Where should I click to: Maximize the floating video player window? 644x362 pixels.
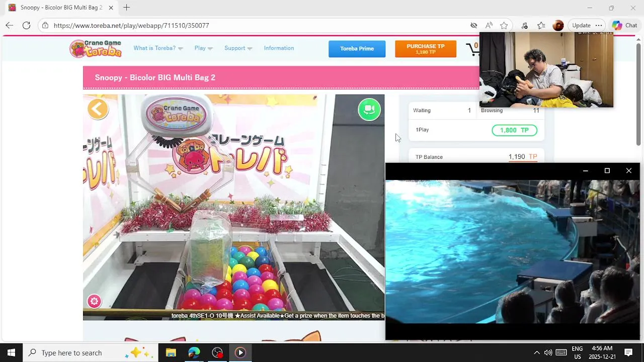click(x=607, y=171)
